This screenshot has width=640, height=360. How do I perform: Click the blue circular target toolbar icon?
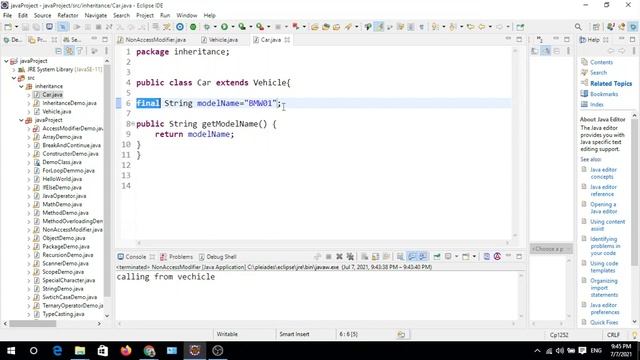click(x=180, y=27)
